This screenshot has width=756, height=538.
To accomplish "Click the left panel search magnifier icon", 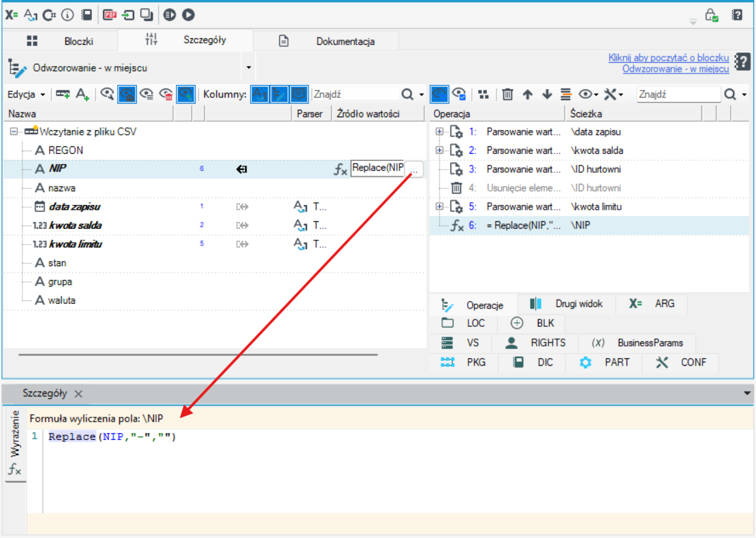I will (407, 95).
